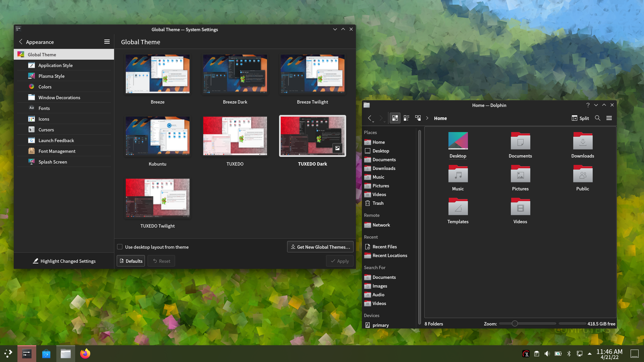Open Plasma Style settings
The image size is (644, 362).
[x=64, y=76]
